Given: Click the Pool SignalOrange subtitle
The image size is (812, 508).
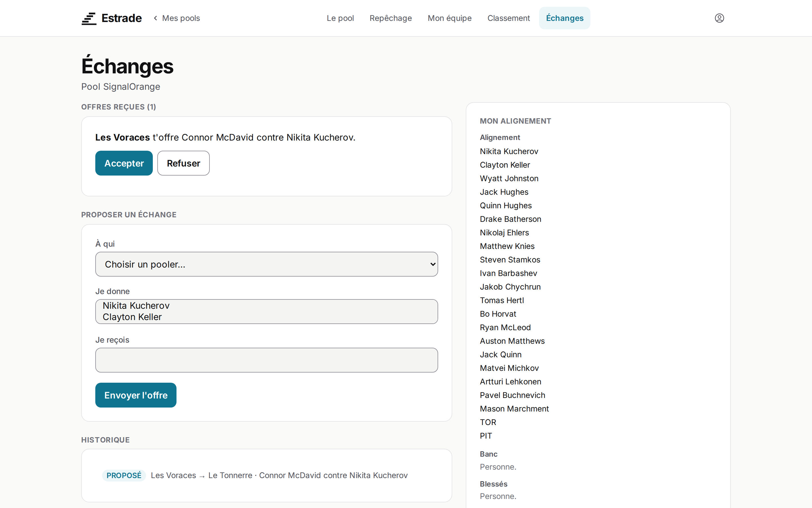Looking at the screenshot, I should pyautogui.click(x=121, y=87).
